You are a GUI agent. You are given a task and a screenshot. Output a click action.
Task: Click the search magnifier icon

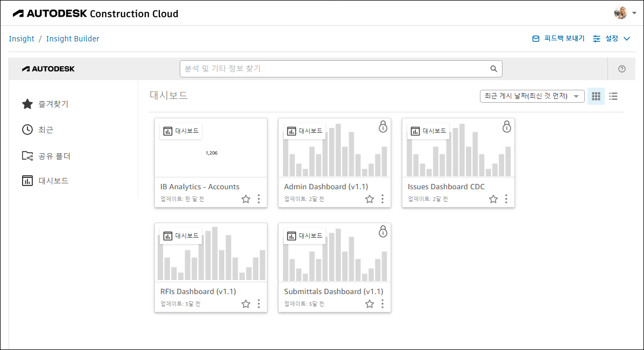493,69
